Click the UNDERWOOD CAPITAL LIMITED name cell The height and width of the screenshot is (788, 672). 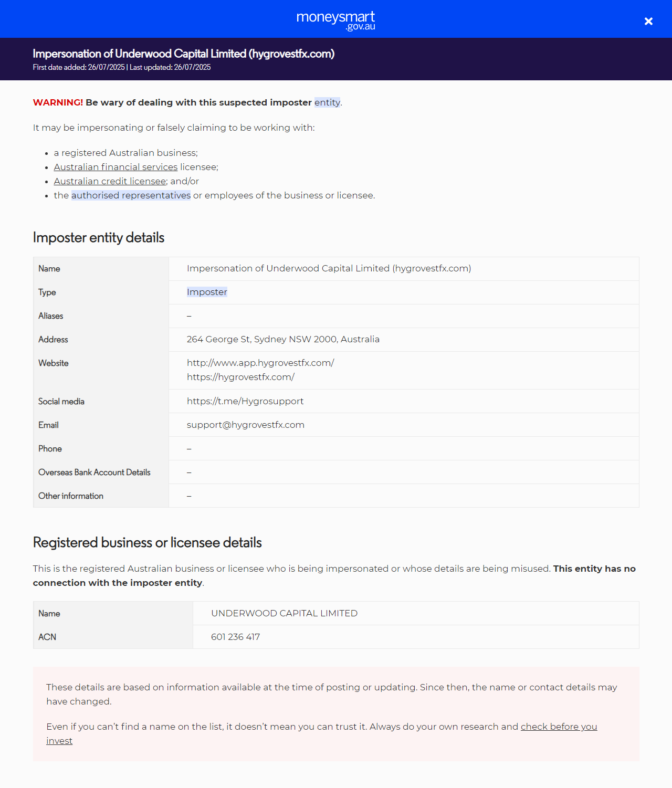point(284,613)
